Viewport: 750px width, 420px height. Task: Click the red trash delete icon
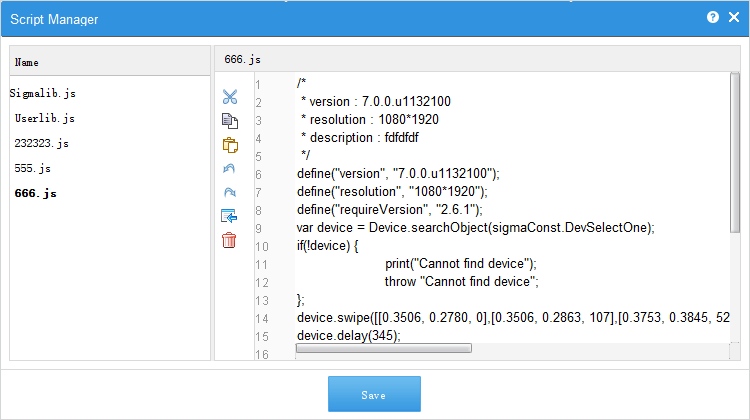(229, 240)
